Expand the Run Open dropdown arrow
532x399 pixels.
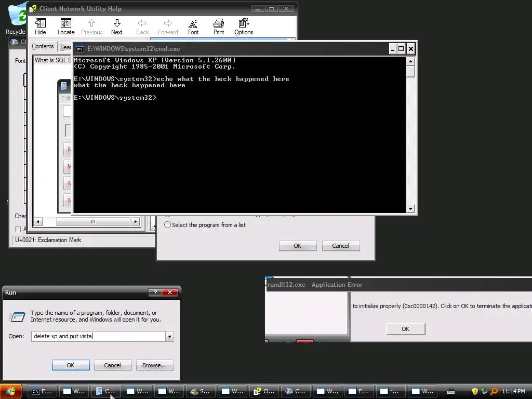[169, 336]
